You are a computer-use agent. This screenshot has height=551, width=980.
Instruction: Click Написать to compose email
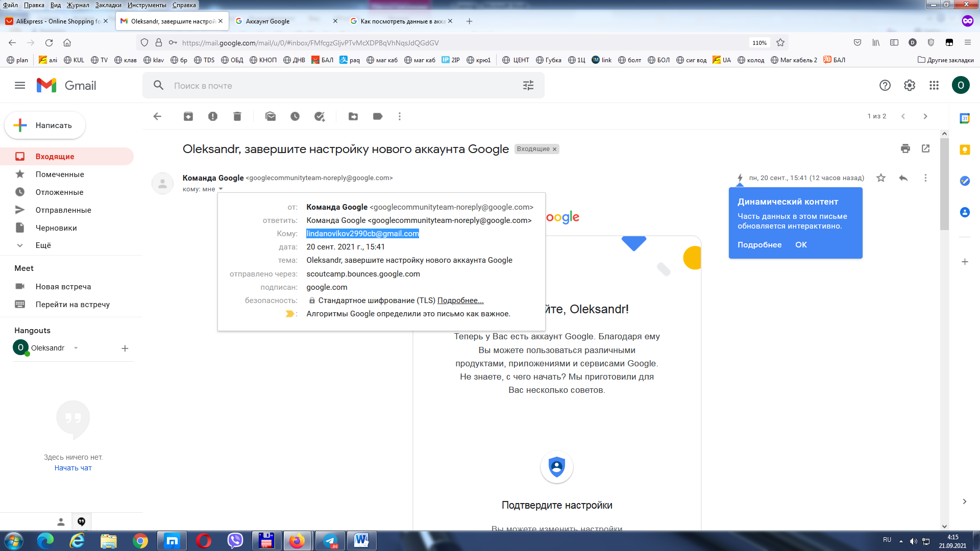[x=45, y=125]
